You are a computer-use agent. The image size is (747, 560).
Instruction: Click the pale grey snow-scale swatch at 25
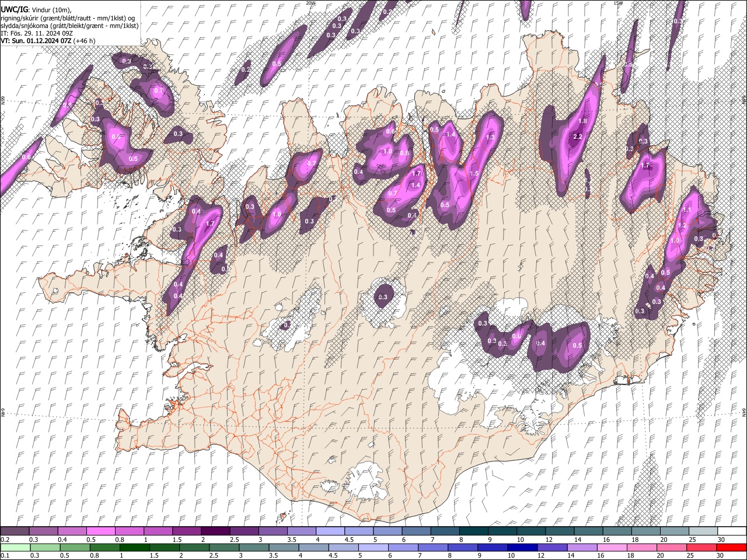click(x=703, y=531)
